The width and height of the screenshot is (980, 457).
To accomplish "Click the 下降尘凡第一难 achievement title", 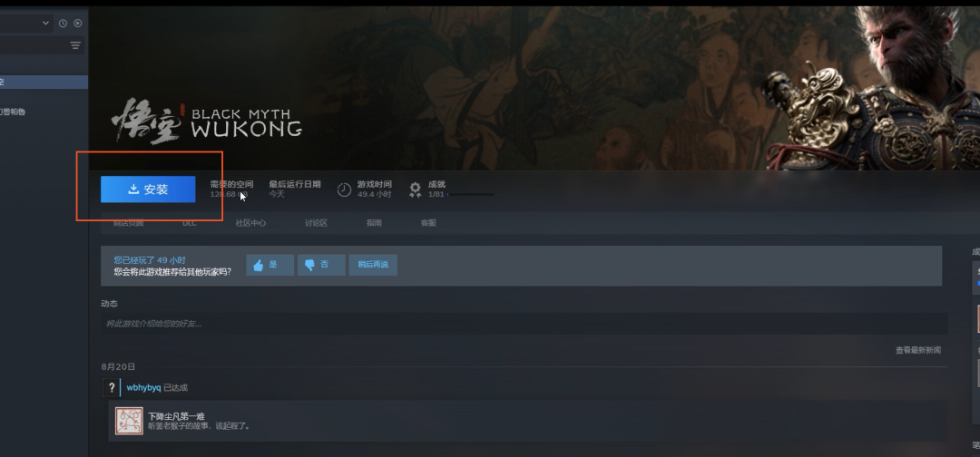I will click(176, 416).
